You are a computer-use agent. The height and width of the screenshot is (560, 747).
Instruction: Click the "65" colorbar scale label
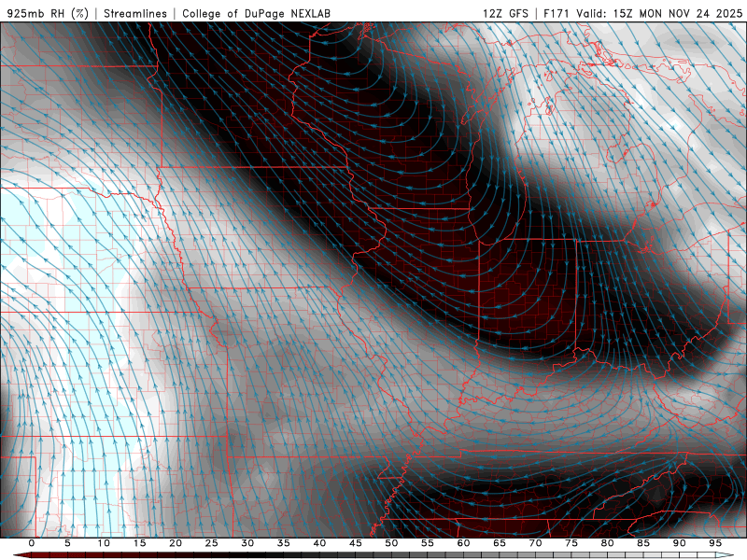500,543
